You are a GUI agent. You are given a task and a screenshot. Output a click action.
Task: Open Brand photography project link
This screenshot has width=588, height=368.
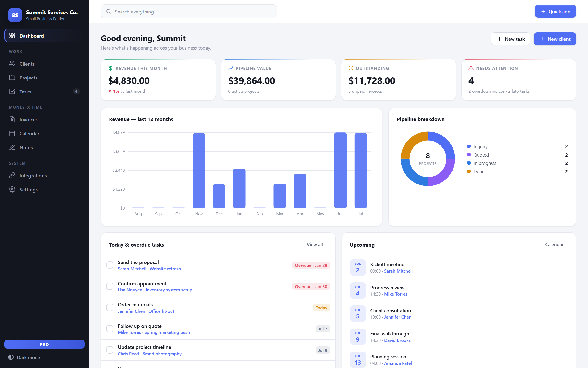[162, 354]
